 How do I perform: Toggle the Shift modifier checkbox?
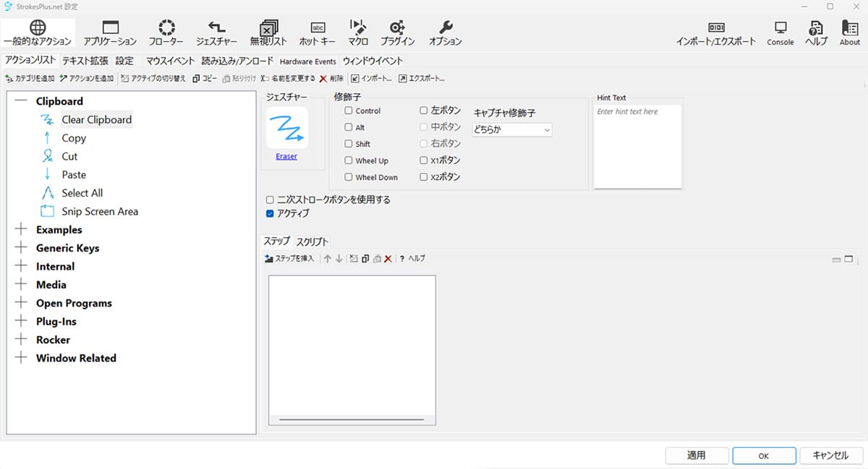(349, 144)
